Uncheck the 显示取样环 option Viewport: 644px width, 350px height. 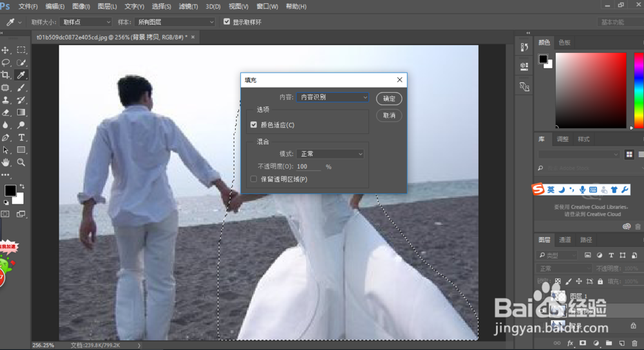227,22
